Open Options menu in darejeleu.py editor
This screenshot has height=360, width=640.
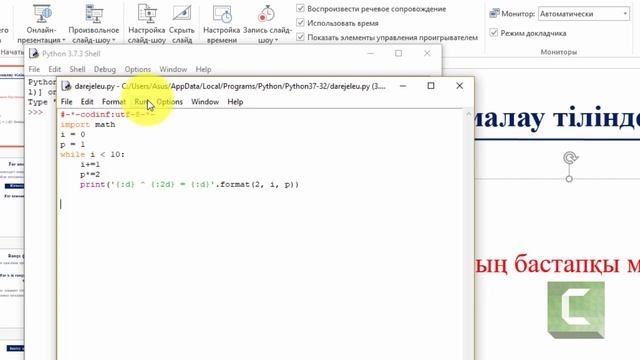click(169, 102)
